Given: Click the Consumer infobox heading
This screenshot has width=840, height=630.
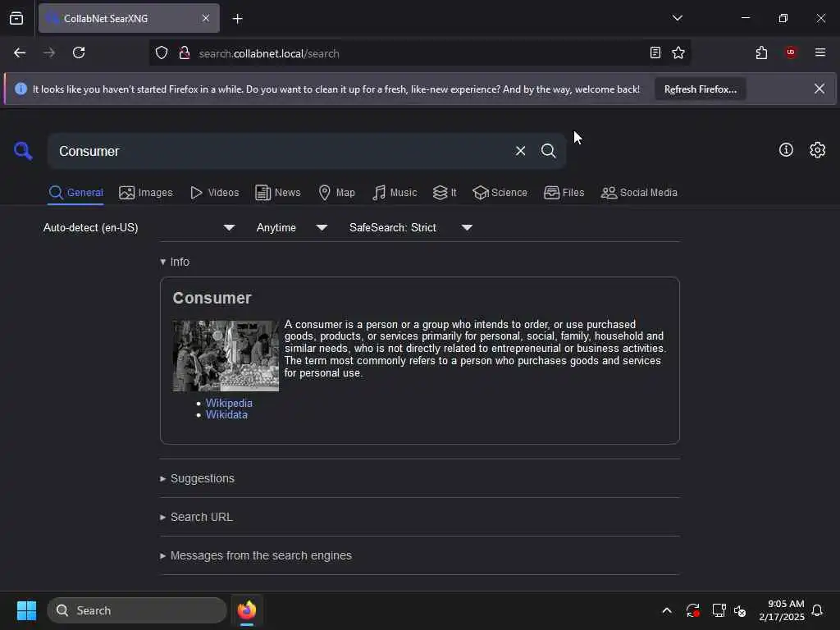Looking at the screenshot, I should pyautogui.click(x=212, y=298).
